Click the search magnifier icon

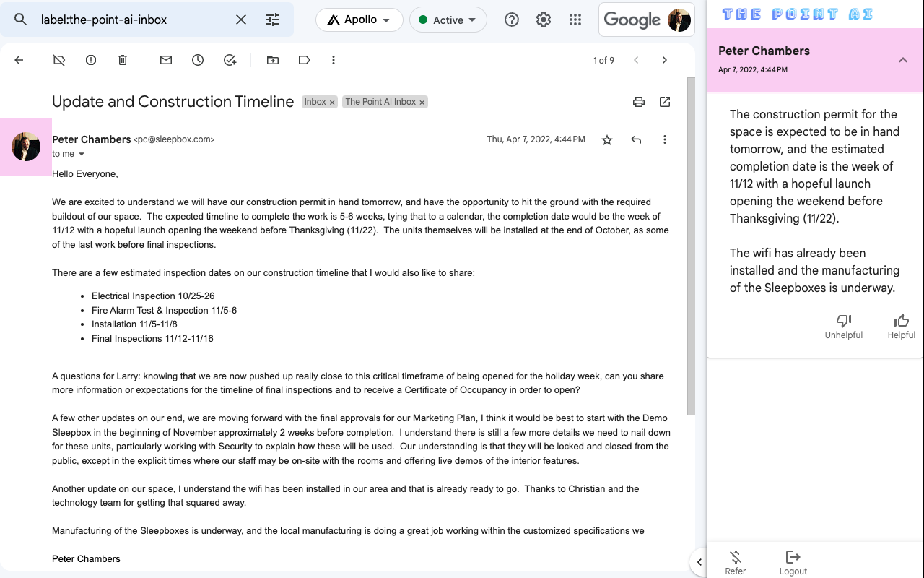[20, 20]
